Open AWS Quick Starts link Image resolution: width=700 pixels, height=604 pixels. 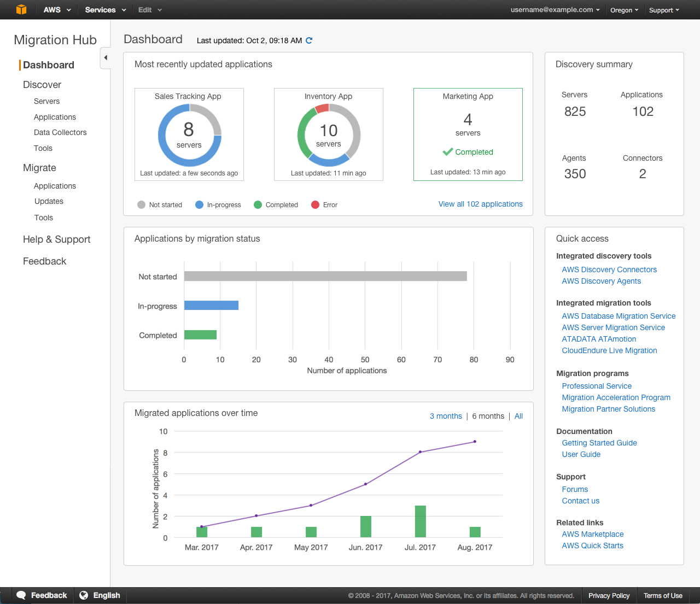click(593, 546)
